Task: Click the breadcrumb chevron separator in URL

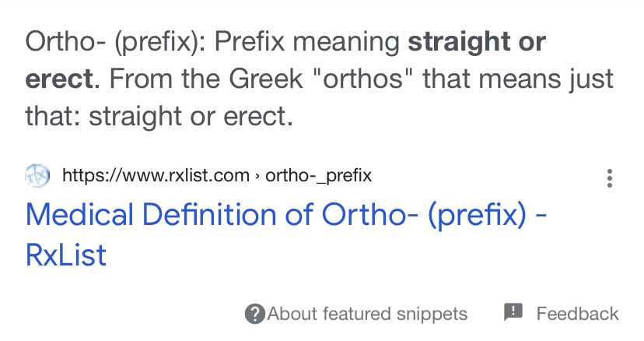Action: pos(257,177)
